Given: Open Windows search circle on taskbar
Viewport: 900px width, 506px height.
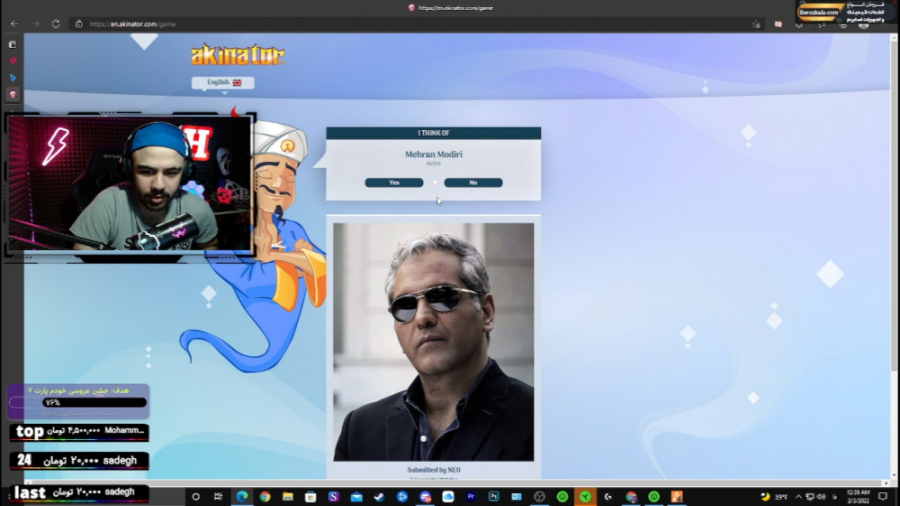Looking at the screenshot, I should point(196,497).
